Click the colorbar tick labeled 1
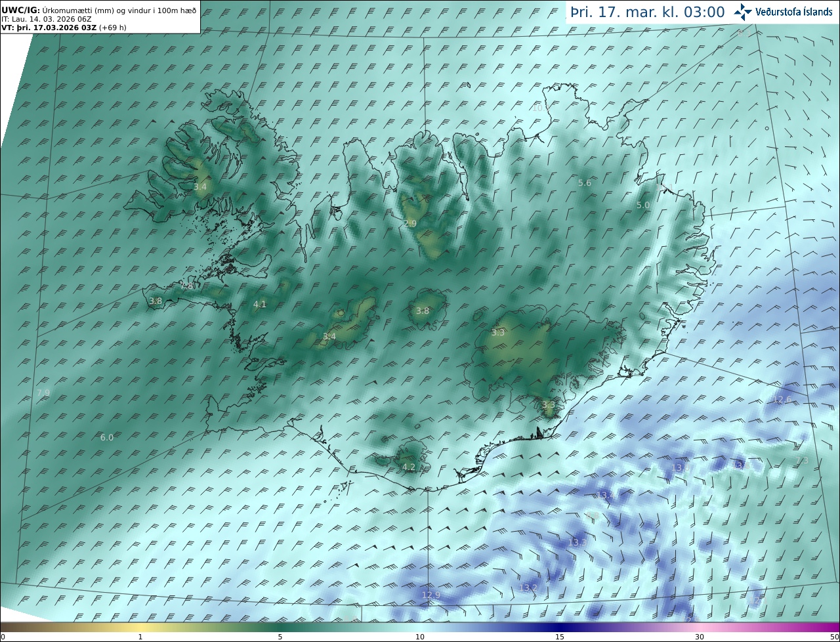 (140, 637)
